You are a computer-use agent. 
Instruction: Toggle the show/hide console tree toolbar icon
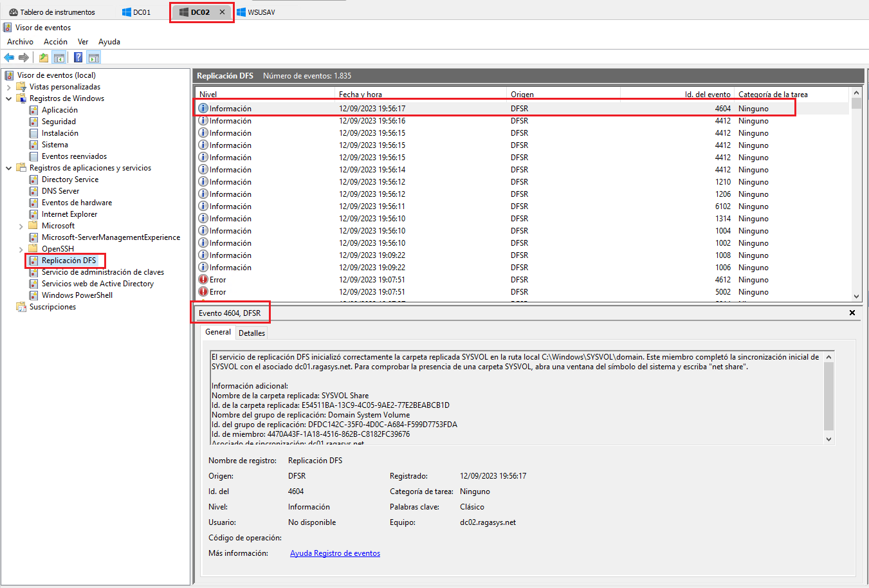(x=59, y=57)
